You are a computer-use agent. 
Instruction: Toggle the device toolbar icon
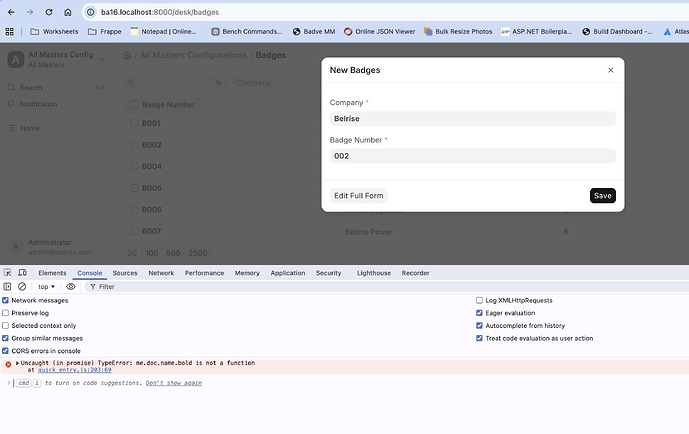22,273
